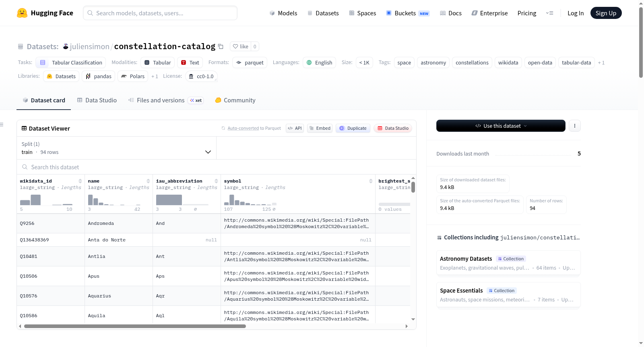Click the Hugging Face logo icon
Screen dimensions: 644x347
22,13
